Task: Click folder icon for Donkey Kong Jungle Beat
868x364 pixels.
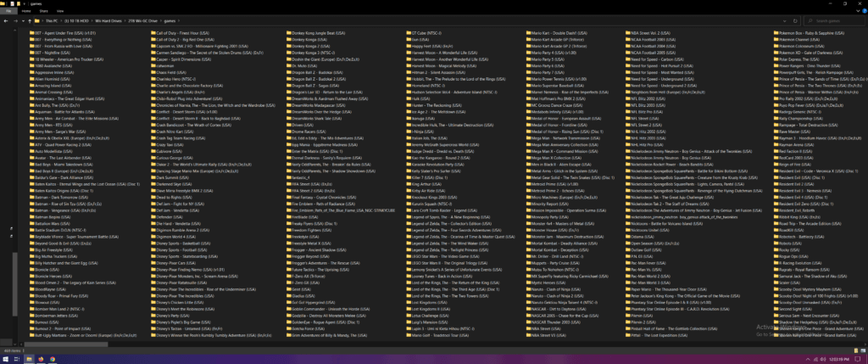Action: click(287, 33)
